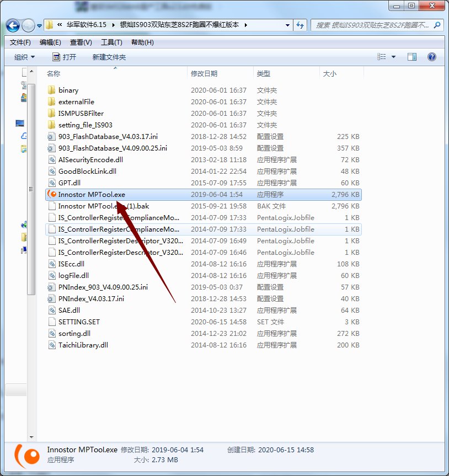Click the SAE.dll file icon
This screenshot has width=449, height=476.
(52, 310)
